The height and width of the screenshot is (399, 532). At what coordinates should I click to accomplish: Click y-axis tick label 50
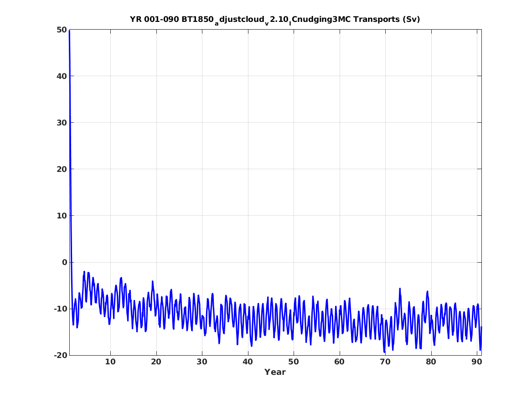click(62, 30)
